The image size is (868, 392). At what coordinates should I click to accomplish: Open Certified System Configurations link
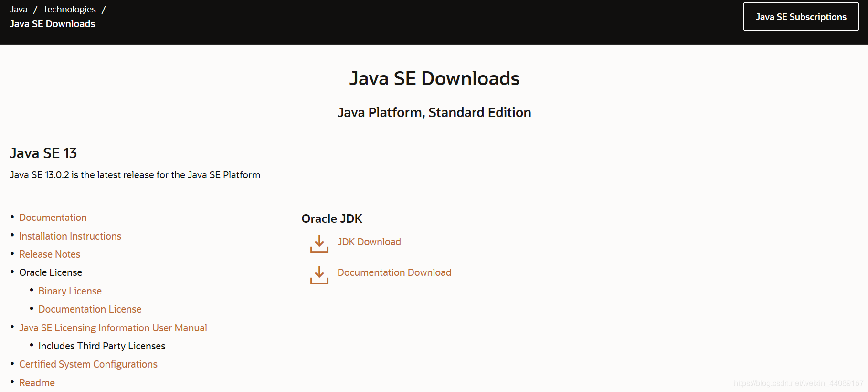coord(88,364)
